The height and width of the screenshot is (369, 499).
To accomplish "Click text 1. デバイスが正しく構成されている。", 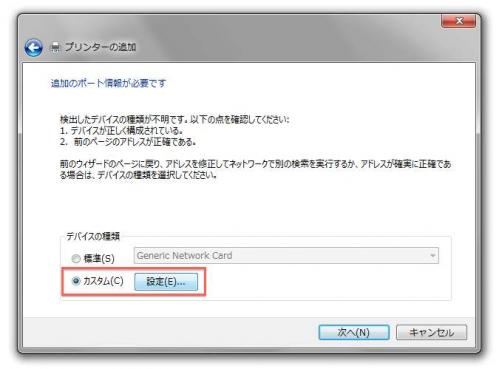I will [121, 131].
